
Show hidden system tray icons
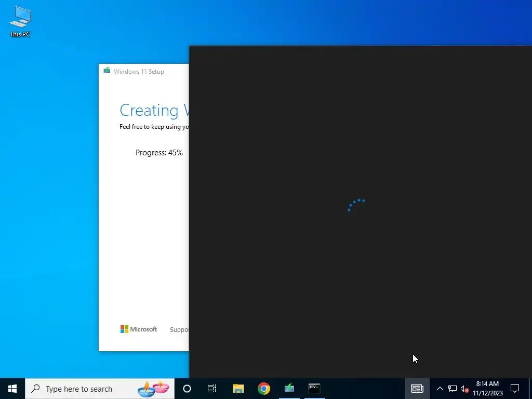440,389
